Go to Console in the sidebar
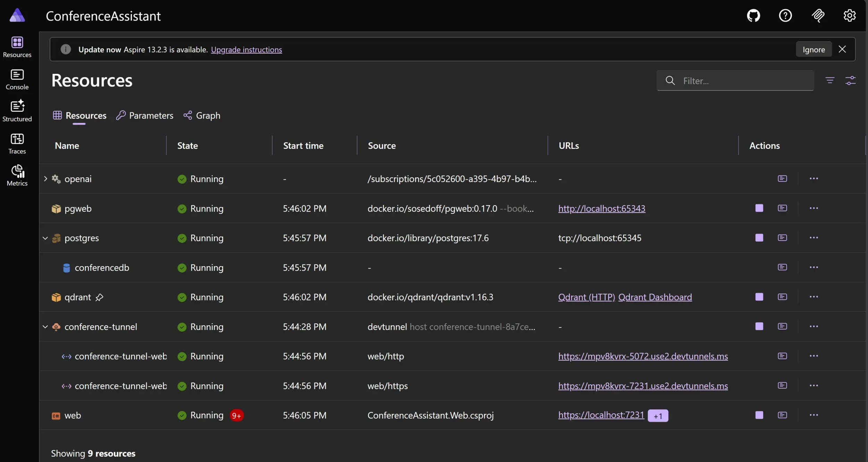The image size is (868, 462). [x=17, y=79]
